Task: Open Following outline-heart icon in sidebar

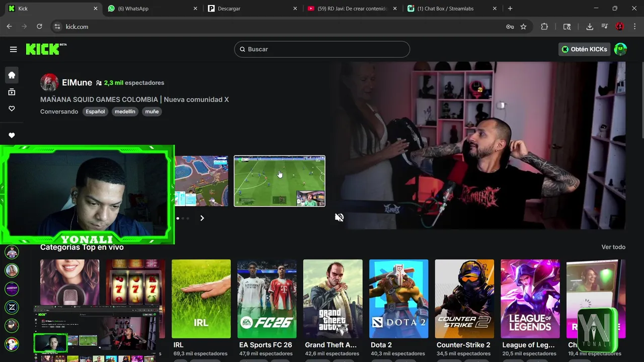Action: pos(12,109)
